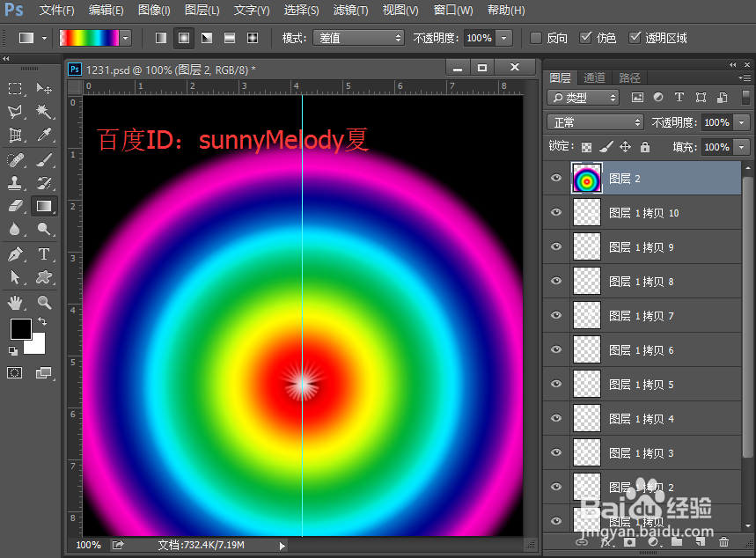Click the 图层 2 layer thumbnail

pos(587,178)
